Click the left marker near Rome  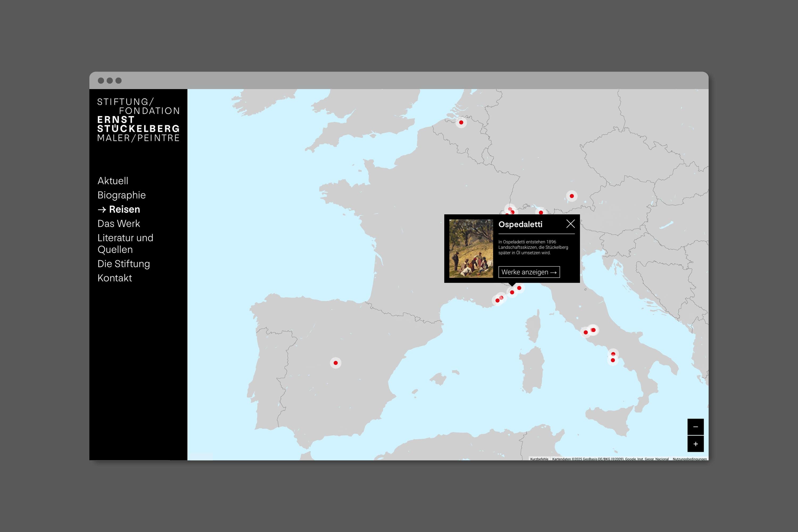tap(586, 332)
